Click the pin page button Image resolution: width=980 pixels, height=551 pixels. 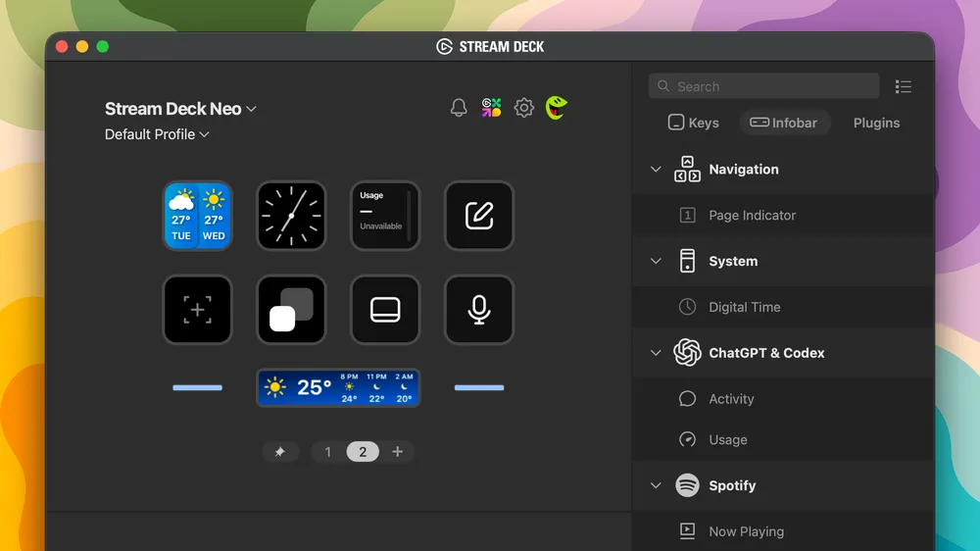(280, 452)
